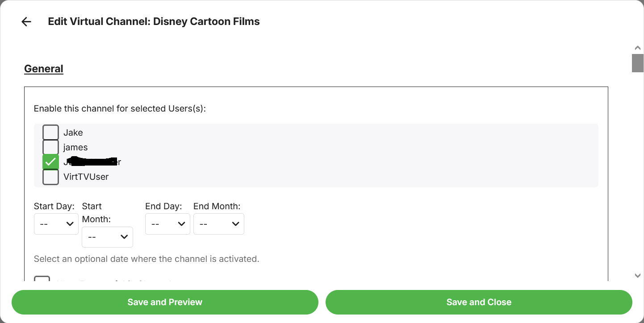Click the gray scrollbar thumb
Image resolution: width=644 pixels, height=323 pixels.
[638, 63]
